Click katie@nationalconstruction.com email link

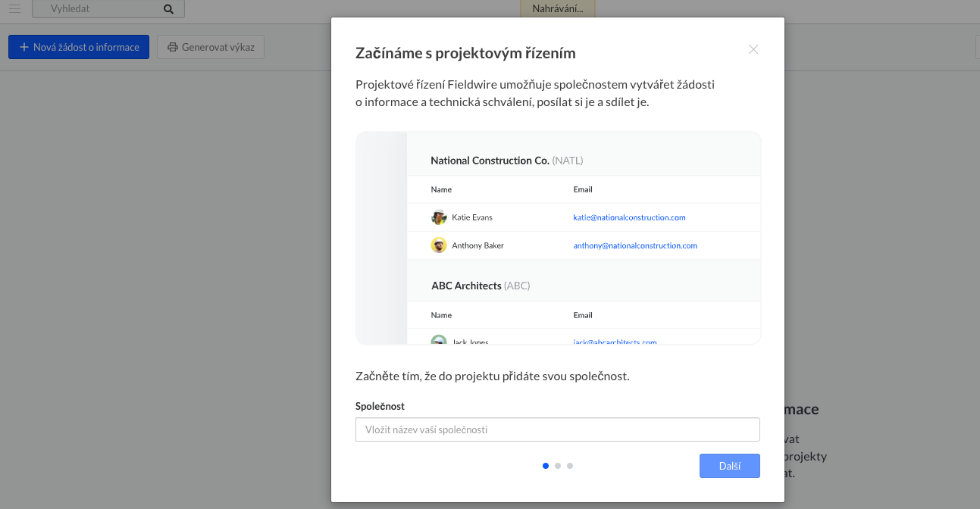(629, 217)
